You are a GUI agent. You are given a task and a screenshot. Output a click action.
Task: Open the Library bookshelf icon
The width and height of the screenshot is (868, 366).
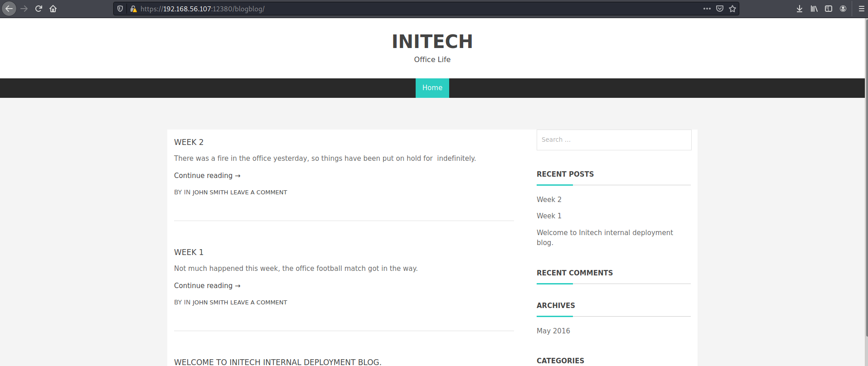[x=814, y=9]
